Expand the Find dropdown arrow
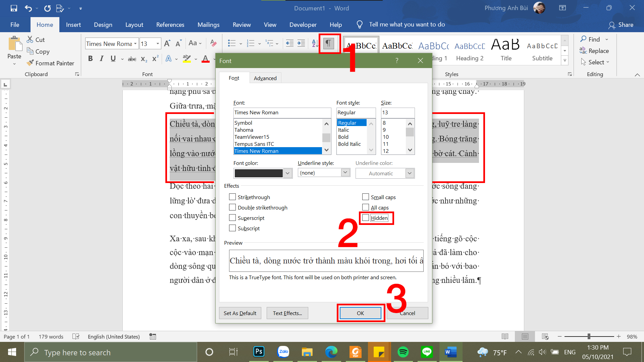Viewport: 644px width, 362px height. point(607,40)
